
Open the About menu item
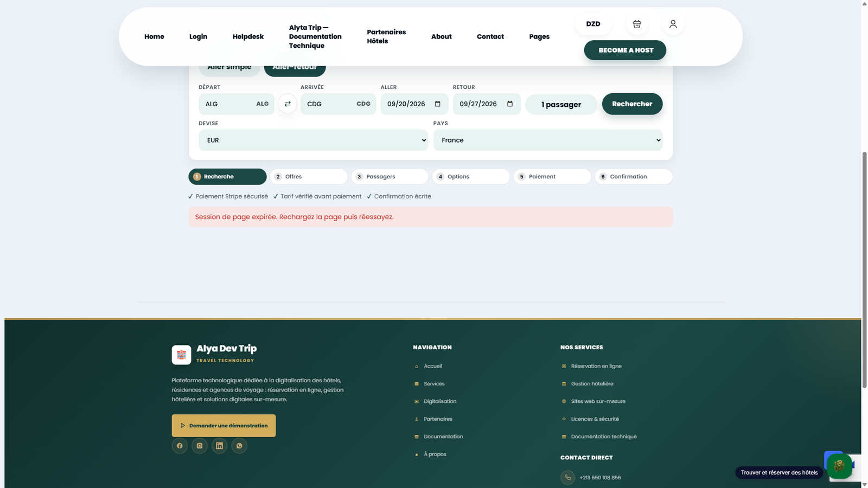pos(441,36)
